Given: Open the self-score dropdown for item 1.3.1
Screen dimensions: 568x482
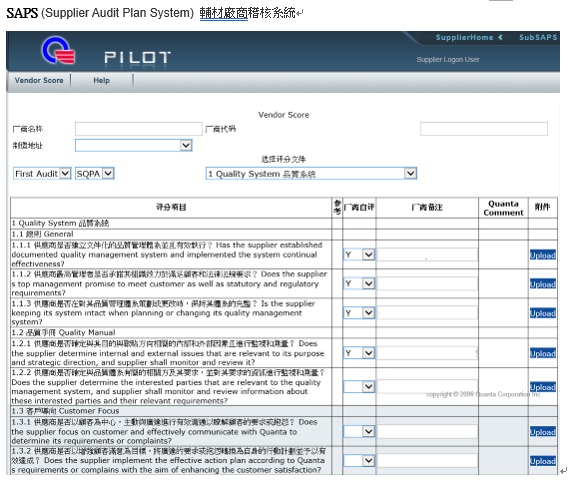Looking at the screenshot, I should (359, 431).
